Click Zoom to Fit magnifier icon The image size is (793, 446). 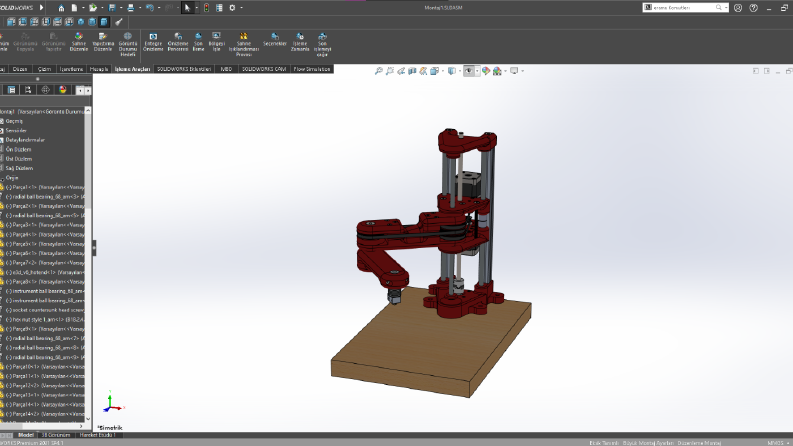click(x=378, y=71)
